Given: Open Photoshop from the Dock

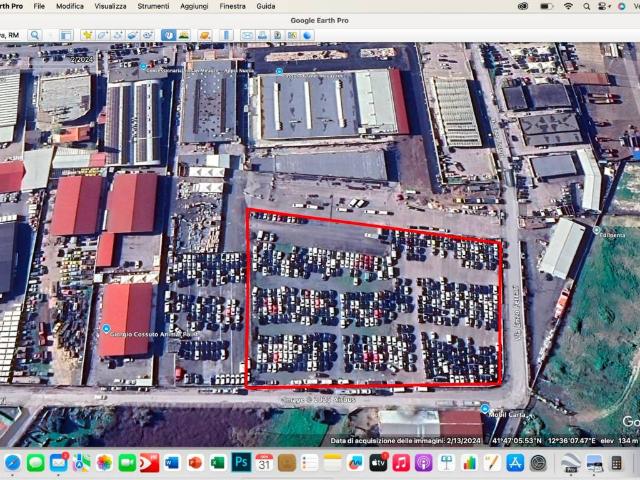Looking at the screenshot, I should point(241,463).
